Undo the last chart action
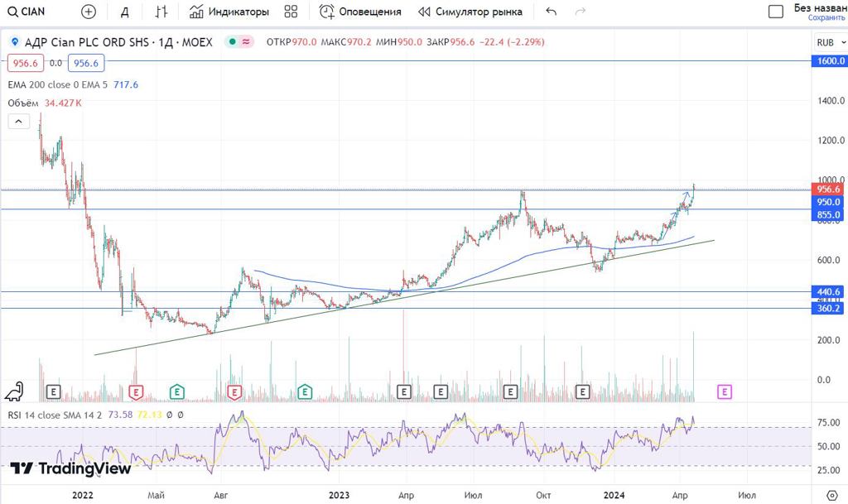This screenshot has width=848, height=504. 552,12
